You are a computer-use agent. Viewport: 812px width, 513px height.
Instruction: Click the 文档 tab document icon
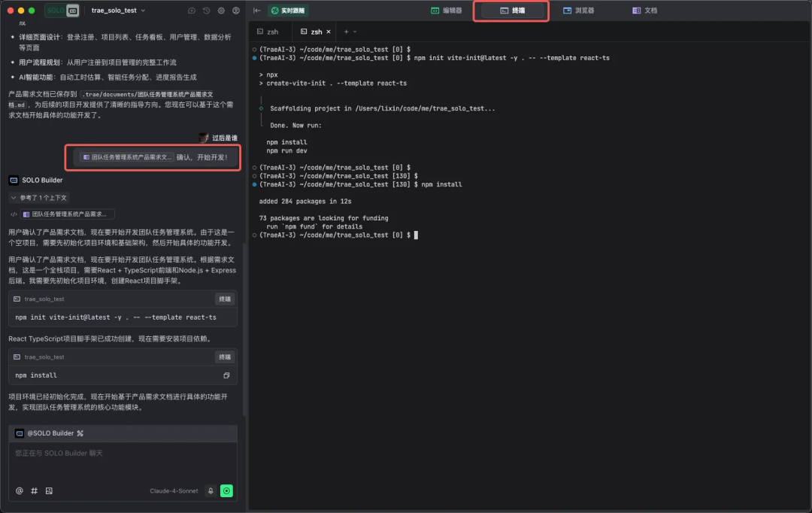coord(637,11)
